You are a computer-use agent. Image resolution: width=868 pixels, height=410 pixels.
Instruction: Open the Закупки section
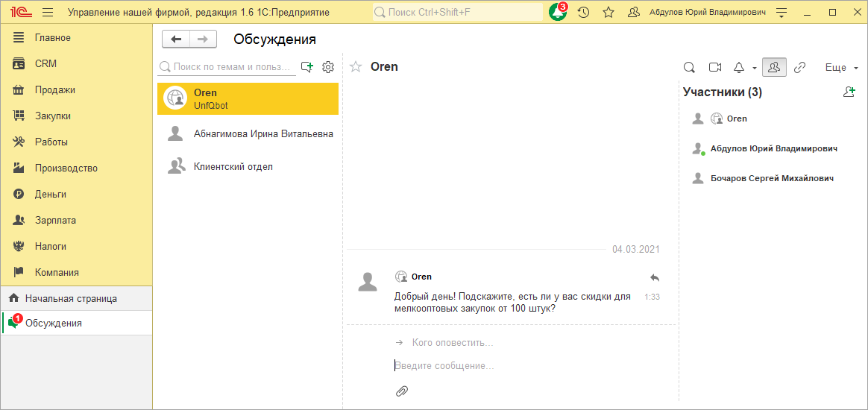(77, 116)
